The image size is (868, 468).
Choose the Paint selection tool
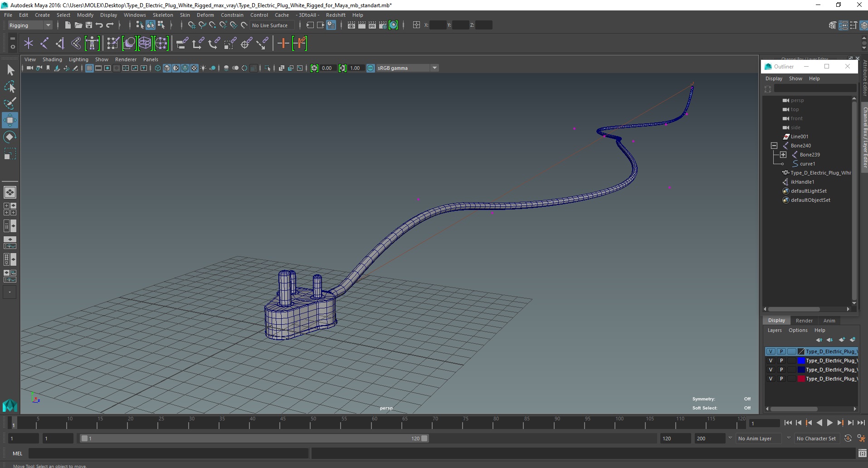[x=10, y=103]
